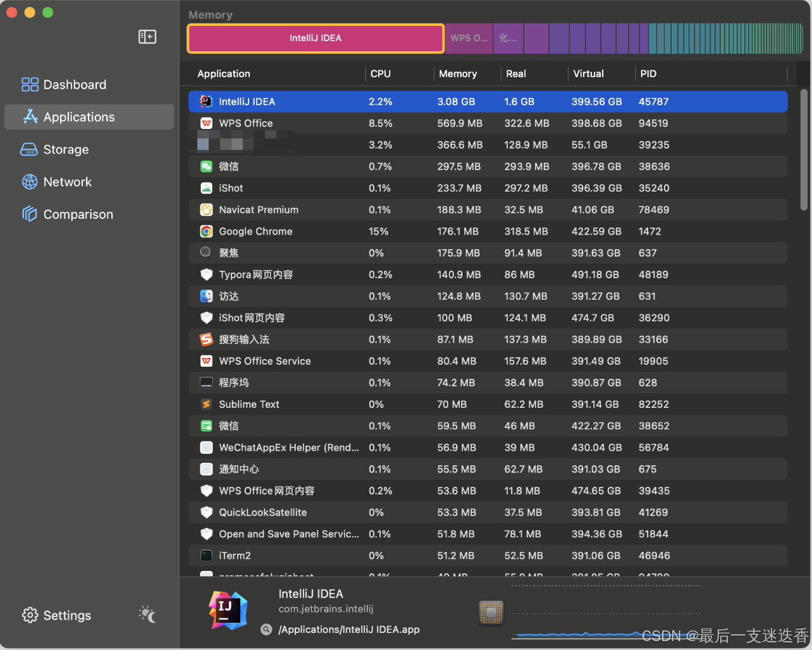812x650 pixels.
Task: Sort by the Virtual column header
Action: (588, 74)
